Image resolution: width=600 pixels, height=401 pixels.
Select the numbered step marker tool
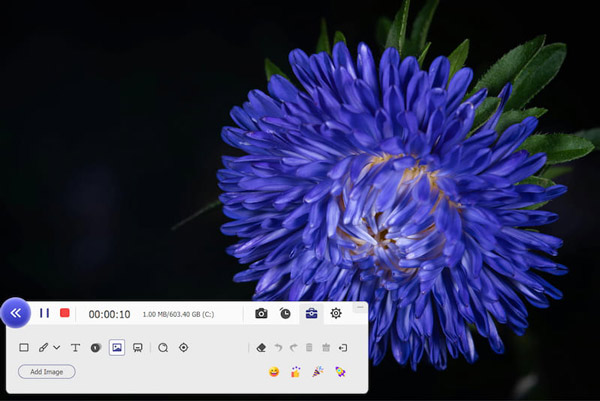click(x=96, y=347)
